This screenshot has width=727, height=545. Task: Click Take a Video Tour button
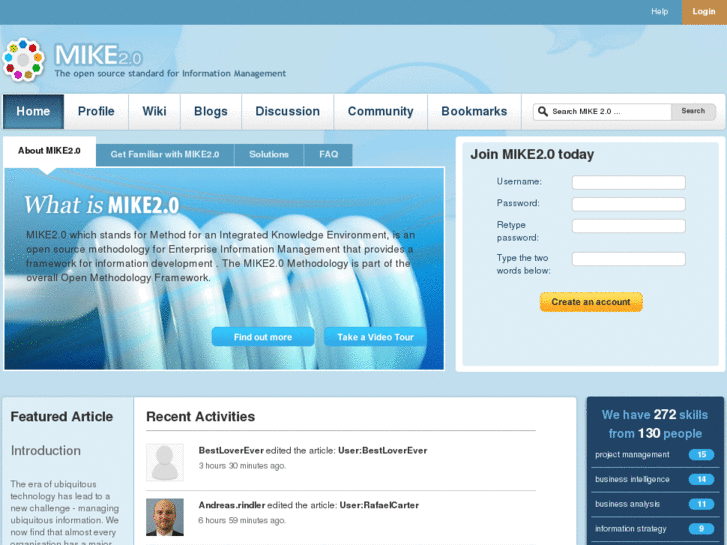[x=375, y=337]
